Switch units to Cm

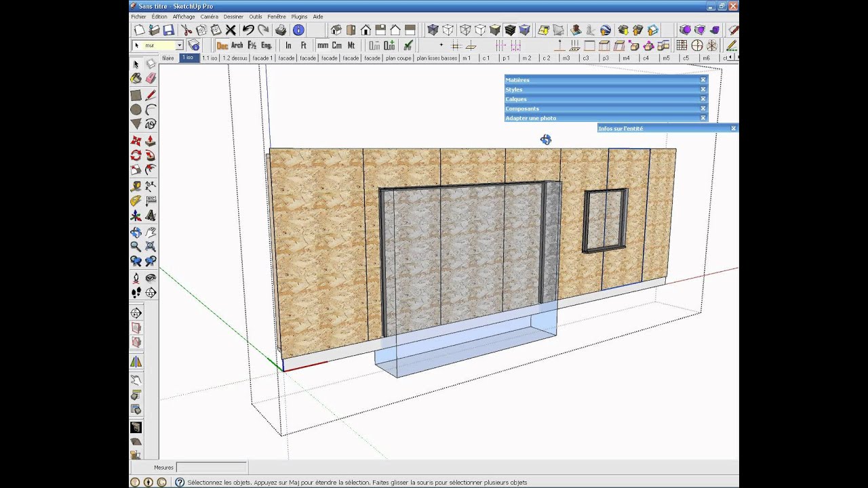[337, 45]
